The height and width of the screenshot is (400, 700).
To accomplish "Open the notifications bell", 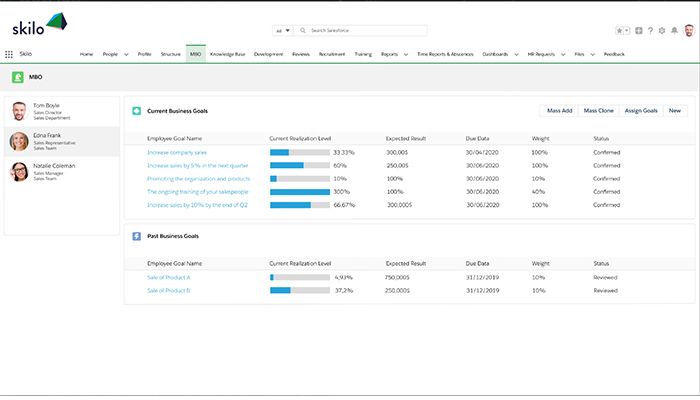I will (x=673, y=31).
